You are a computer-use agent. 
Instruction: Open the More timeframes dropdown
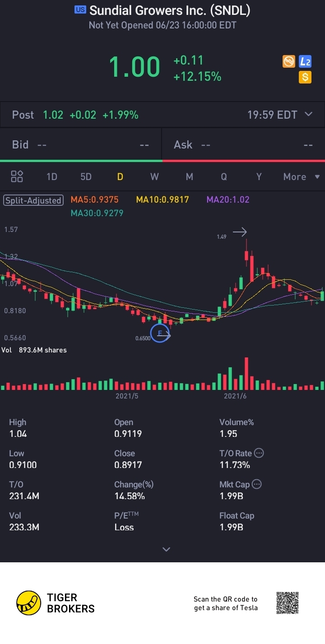(302, 176)
